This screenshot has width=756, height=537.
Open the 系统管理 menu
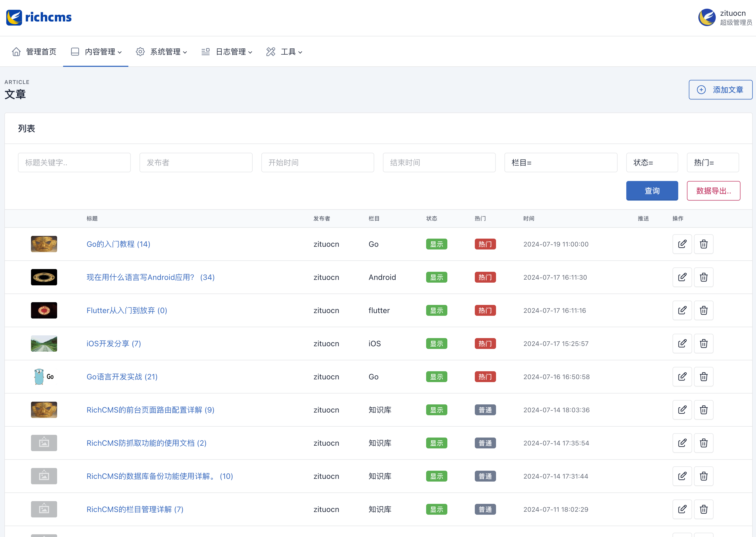(162, 52)
